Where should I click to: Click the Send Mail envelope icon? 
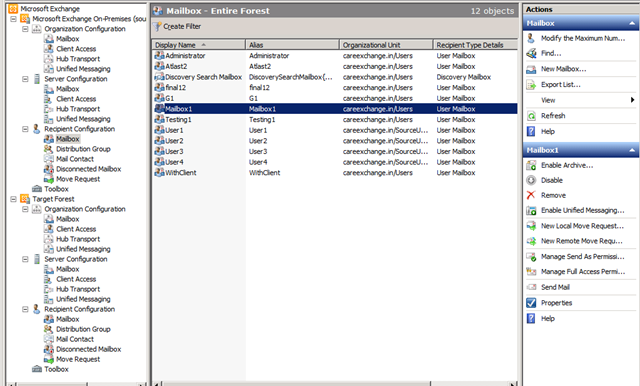click(x=531, y=287)
